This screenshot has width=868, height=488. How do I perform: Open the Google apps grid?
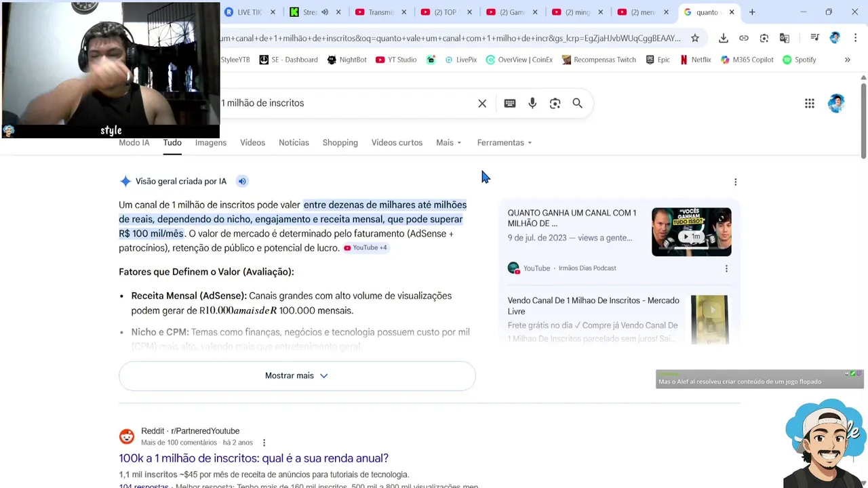coord(810,103)
